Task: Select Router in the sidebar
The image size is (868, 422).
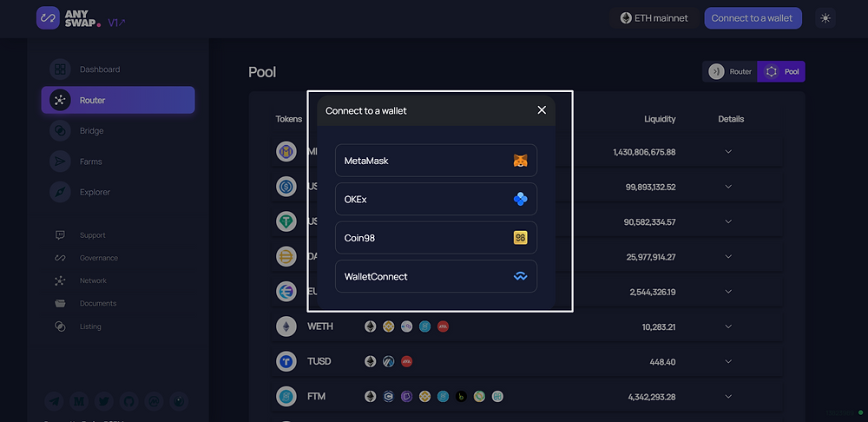Action: tap(118, 100)
